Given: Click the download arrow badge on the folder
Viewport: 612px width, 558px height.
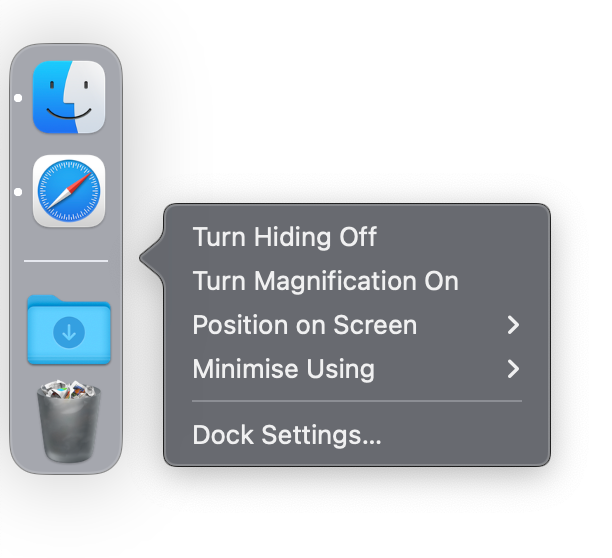Looking at the screenshot, I should click(x=69, y=333).
